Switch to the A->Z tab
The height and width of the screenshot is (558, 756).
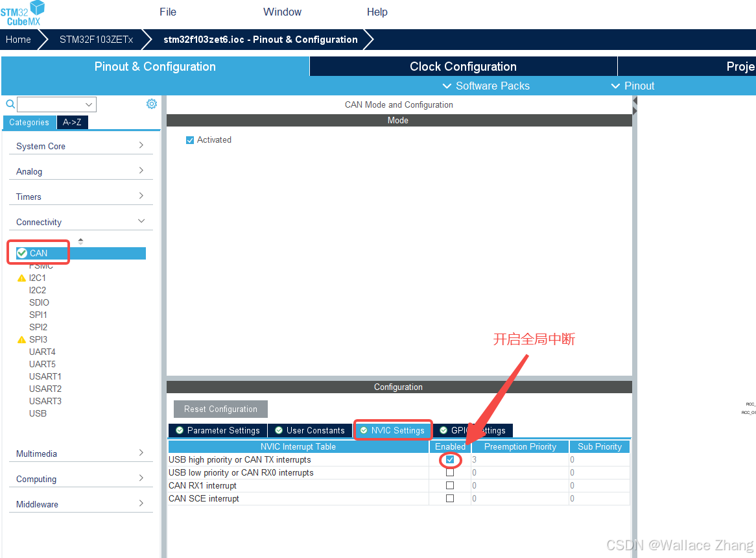click(x=72, y=123)
